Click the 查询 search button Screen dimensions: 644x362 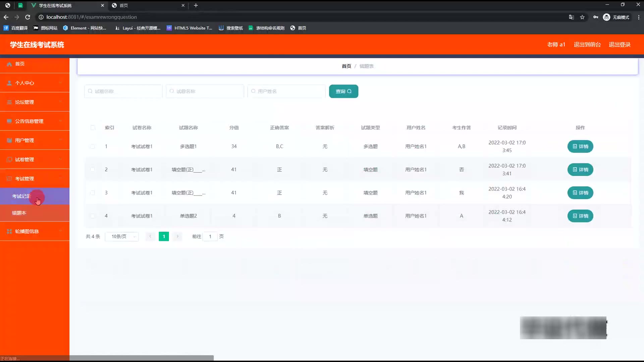tap(343, 91)
